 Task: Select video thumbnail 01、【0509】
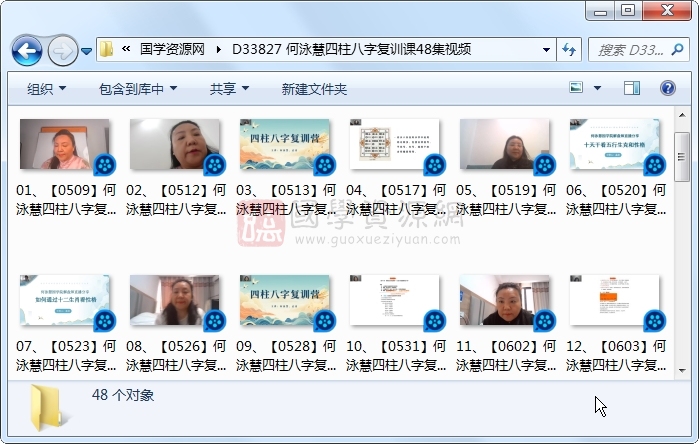point(67,145)
